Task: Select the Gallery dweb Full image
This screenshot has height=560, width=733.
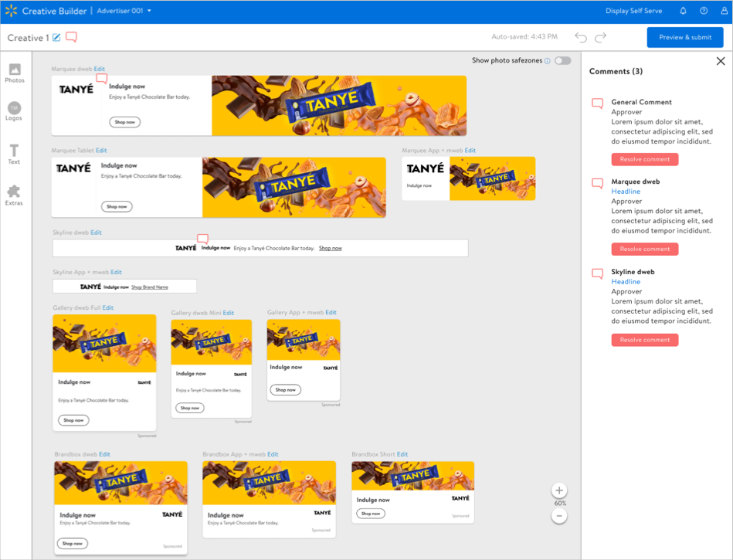Action: pyautogui.click(x=104, y=344)
